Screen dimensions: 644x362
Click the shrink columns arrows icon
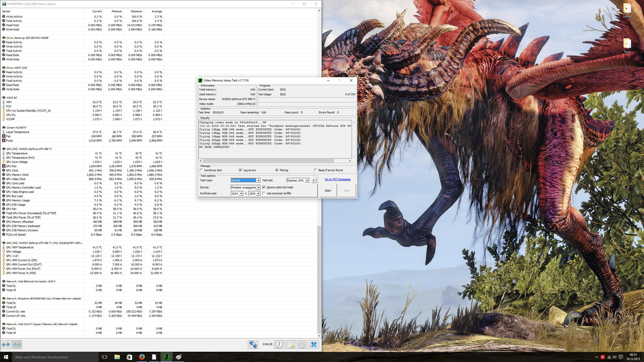click(x=17, y=344)
